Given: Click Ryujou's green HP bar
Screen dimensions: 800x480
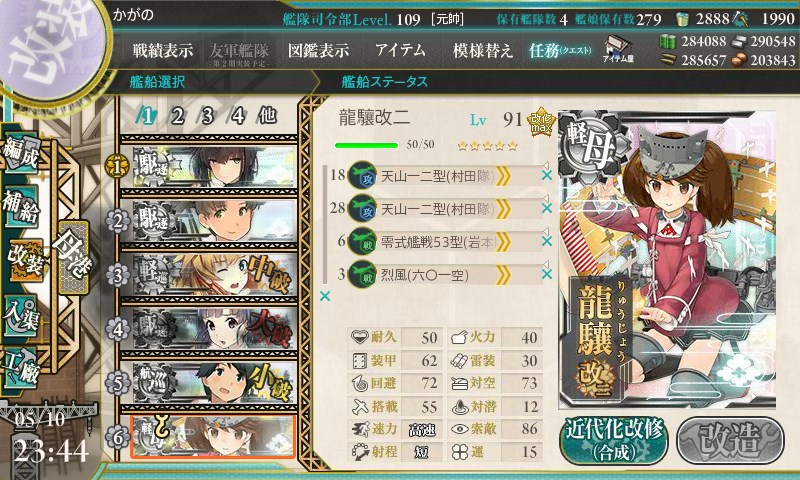Looking at the screenshot, I should [x=366, y=145].
